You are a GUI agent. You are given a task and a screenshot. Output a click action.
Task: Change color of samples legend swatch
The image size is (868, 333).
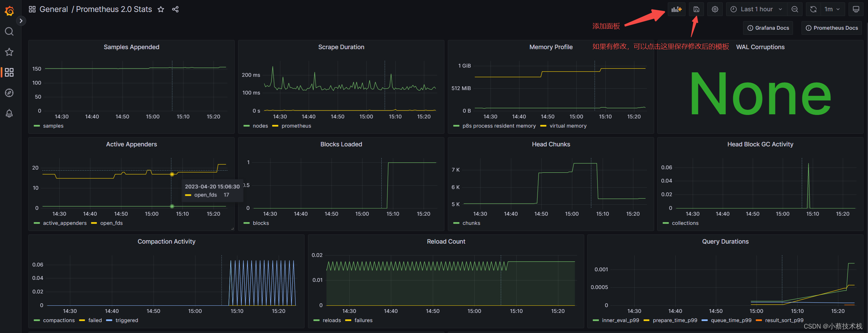click(37, 126)
